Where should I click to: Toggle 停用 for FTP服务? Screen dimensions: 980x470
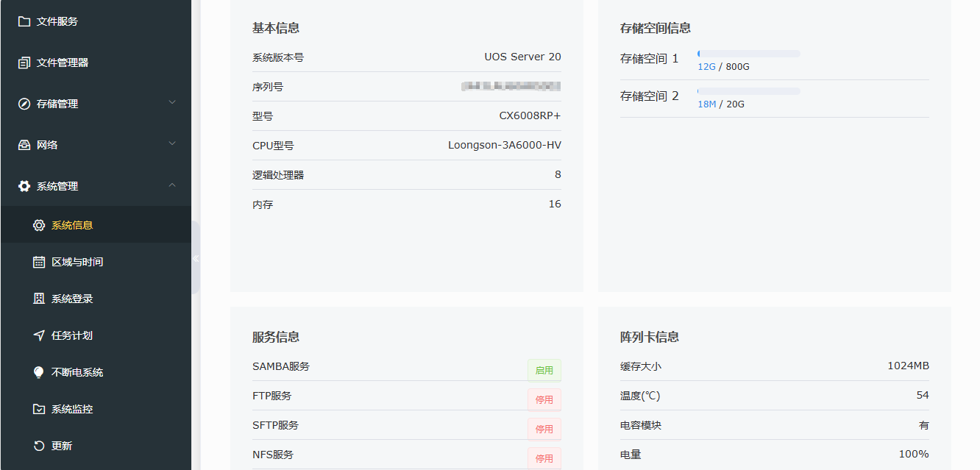coord(544,399)
